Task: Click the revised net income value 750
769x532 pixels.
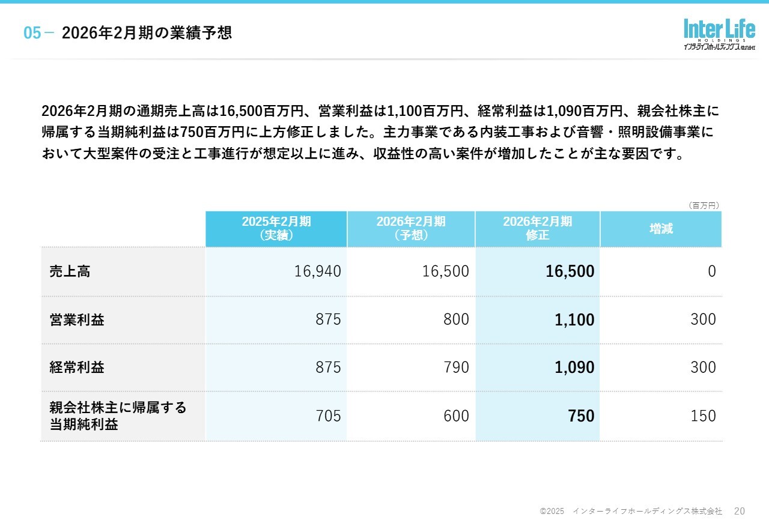Action: point(581,416)
